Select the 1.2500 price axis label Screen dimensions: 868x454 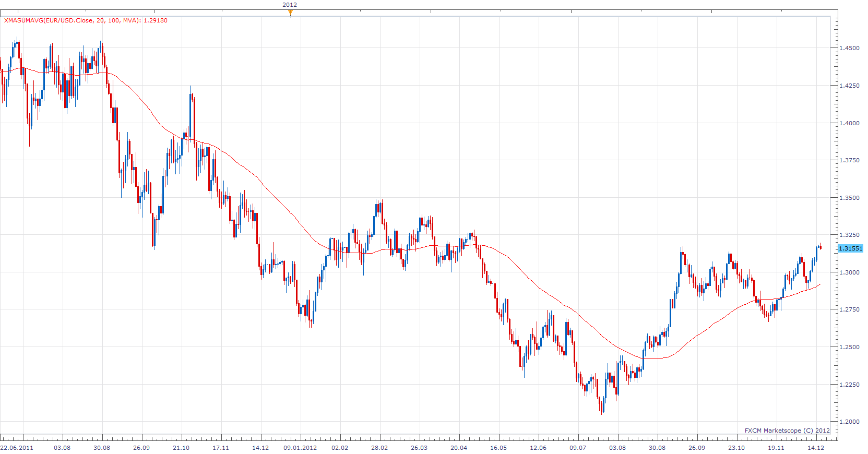click(849, 347)
